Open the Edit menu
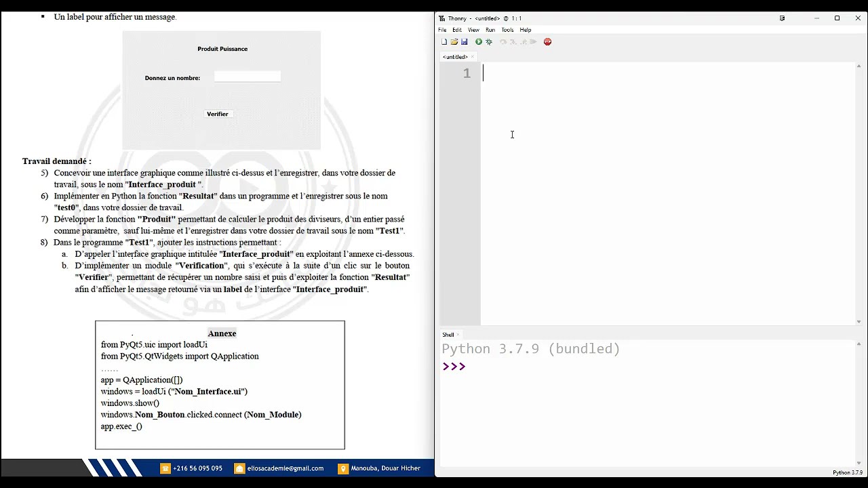Viewport: 868px width, 488px height. click(457, 30)
